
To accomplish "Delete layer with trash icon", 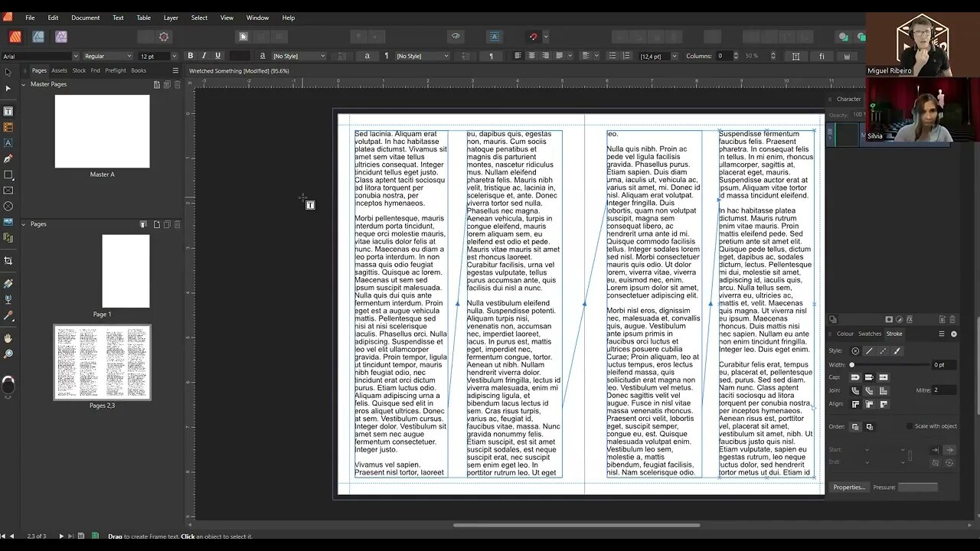I will coord(952,319).
